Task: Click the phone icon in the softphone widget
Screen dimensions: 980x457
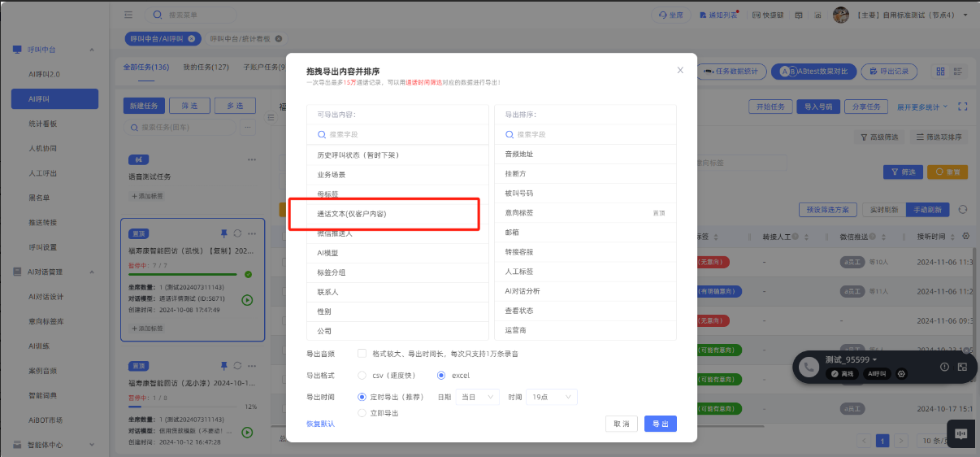Action: (809, 368)
